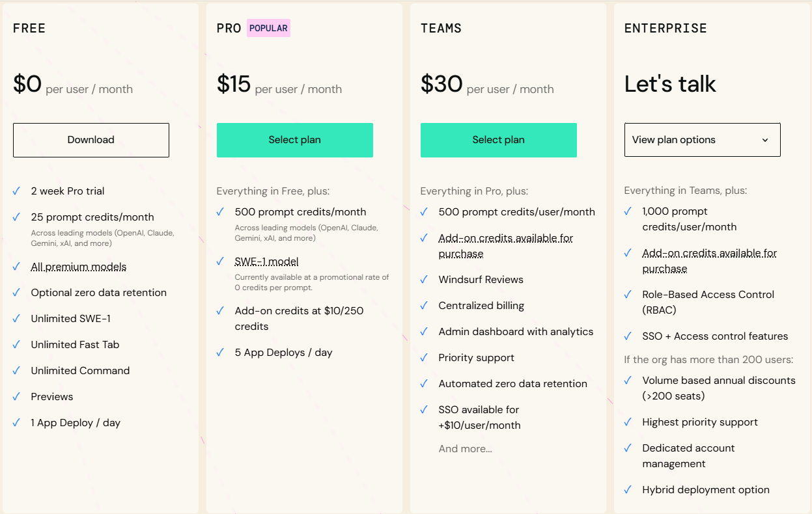Image resolution: width=812 pixels, height=514 pixels.
Task: Click checkmark icon beside Windsurf Reviews
Action: [x=424, y=280]
